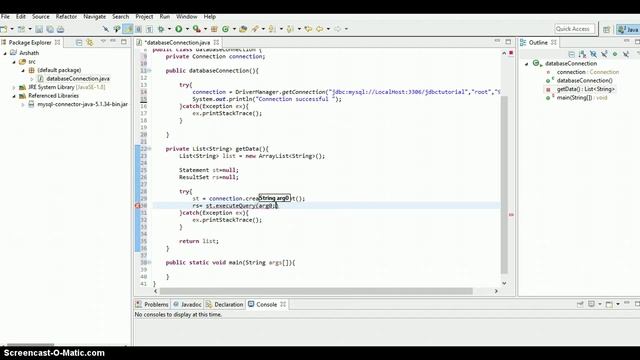640x360 pixels.
Task: Click the Print icon in toolbar
Action: click(60, 29)
